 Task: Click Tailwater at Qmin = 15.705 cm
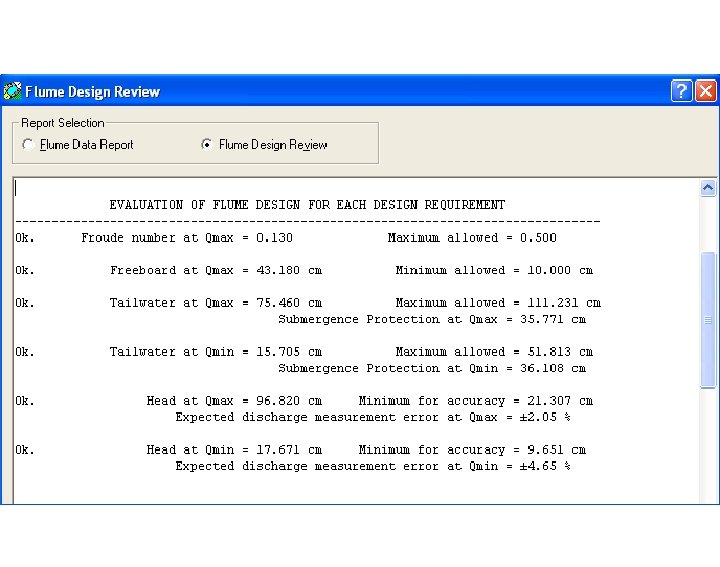coord(216,352)
